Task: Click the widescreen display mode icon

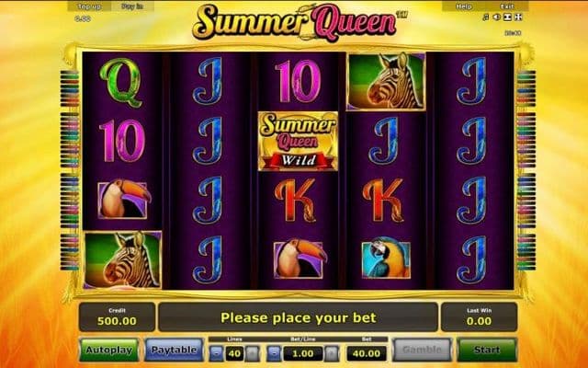Action: [x=507, y=17]
